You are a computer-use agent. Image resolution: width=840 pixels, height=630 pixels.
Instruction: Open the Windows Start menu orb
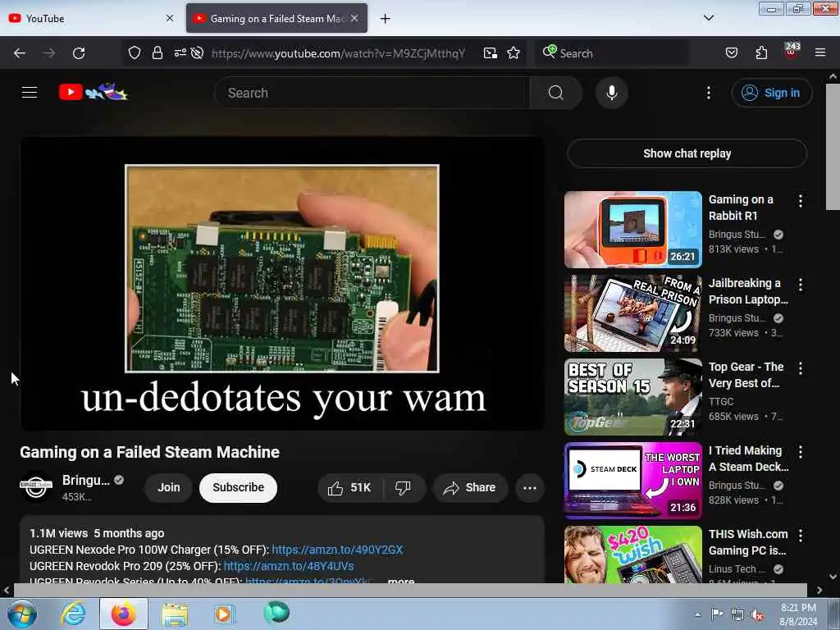(21, 614)
